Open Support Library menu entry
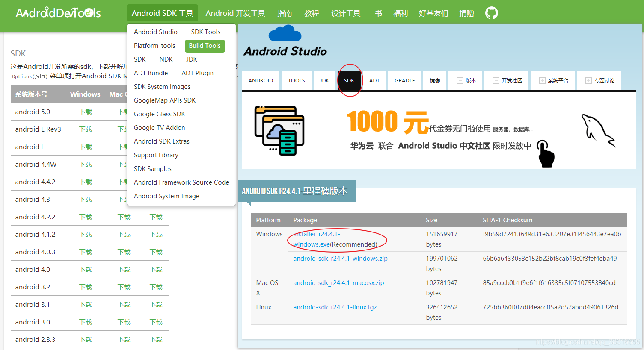This screenshot has width=644, height=350. point(156,155)
